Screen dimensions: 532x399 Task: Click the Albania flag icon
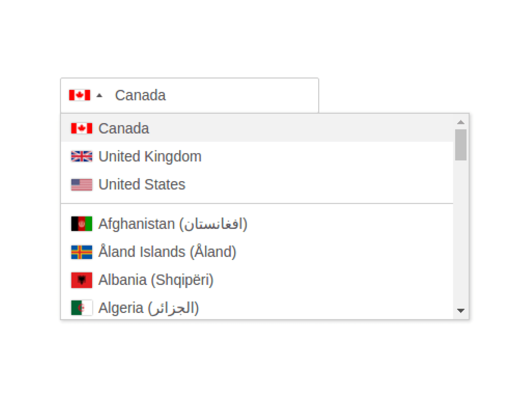point(81,280)
